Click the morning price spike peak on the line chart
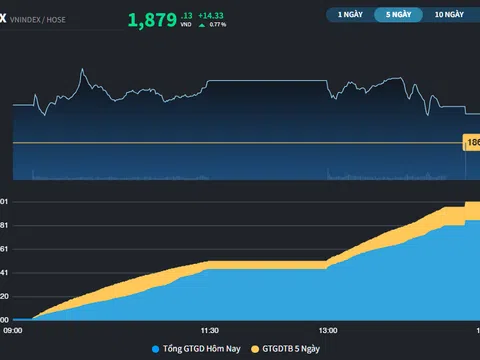This screenshot has width=480, height=360. [82, 69]
